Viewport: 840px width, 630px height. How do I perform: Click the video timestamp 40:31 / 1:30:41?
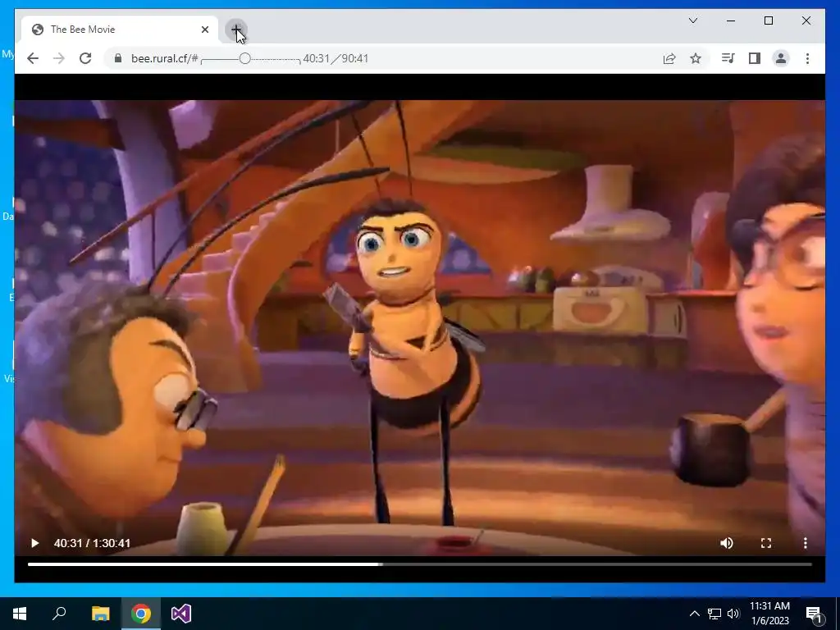pos(92,543)
